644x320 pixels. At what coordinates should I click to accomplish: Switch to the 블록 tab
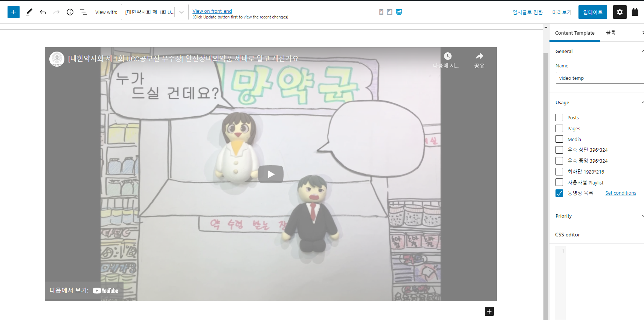(x=610, y=33)
